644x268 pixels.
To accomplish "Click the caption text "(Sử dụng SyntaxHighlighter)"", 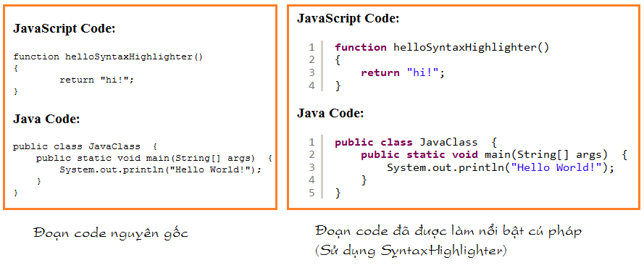I will click(411, 251).
